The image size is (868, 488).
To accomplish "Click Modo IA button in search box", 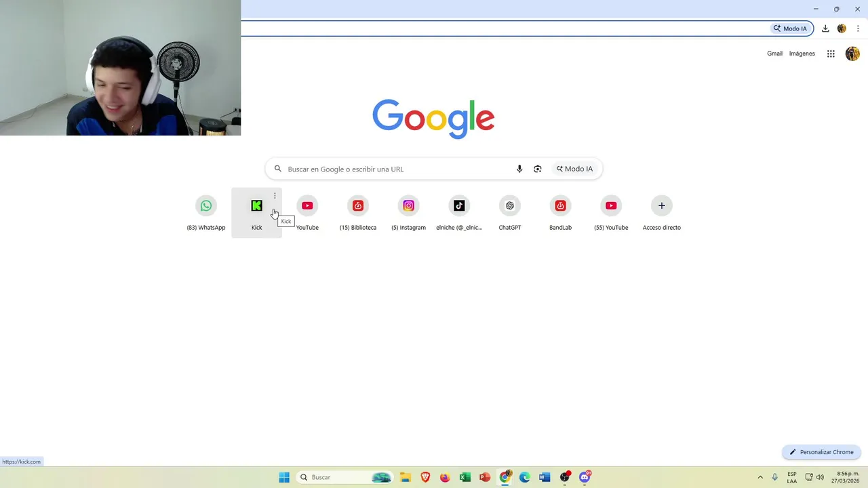I will point(574,169).
